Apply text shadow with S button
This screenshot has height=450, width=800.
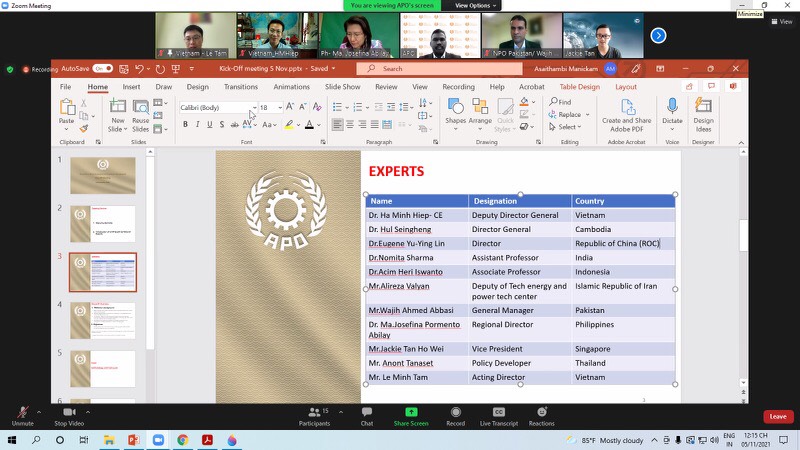point(222,124)
